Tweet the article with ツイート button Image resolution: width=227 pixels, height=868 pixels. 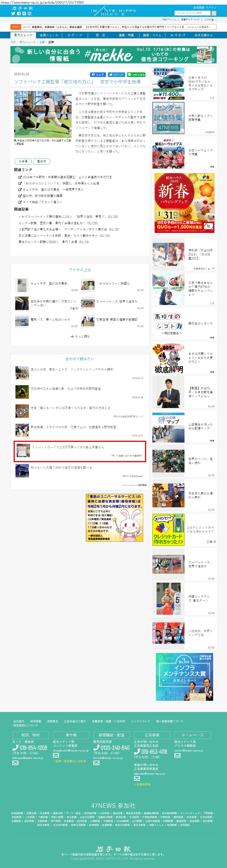pos(116,74)
